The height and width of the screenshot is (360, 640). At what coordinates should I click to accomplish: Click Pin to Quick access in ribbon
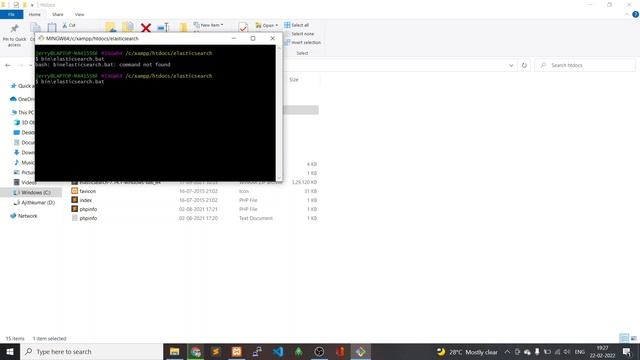(14, 34)
